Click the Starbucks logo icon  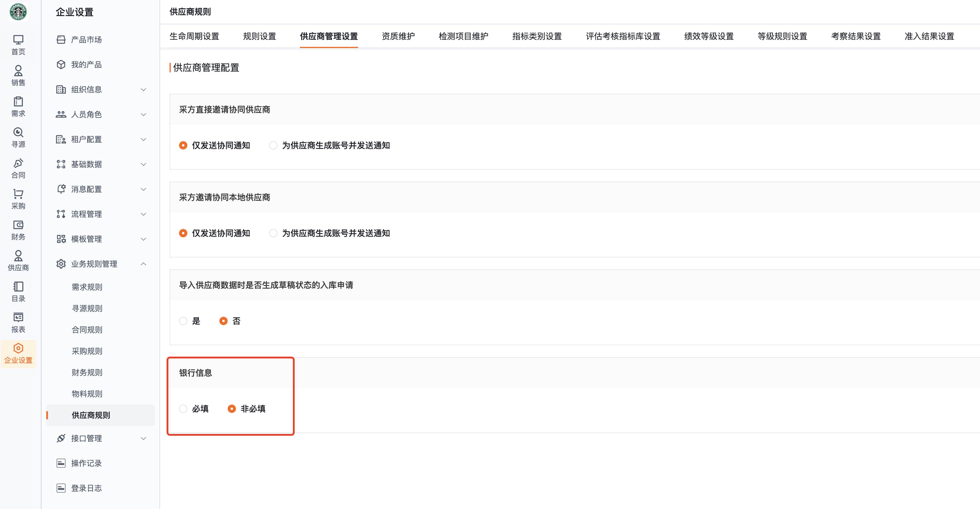(18, 12)
